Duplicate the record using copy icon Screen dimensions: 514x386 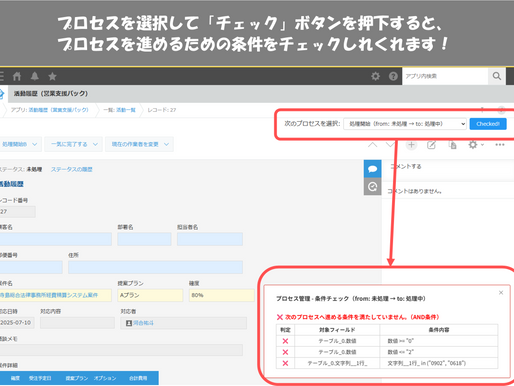tap(453, 145)
